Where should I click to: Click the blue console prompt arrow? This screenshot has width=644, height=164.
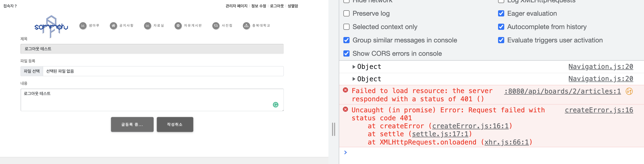[345, 152]
